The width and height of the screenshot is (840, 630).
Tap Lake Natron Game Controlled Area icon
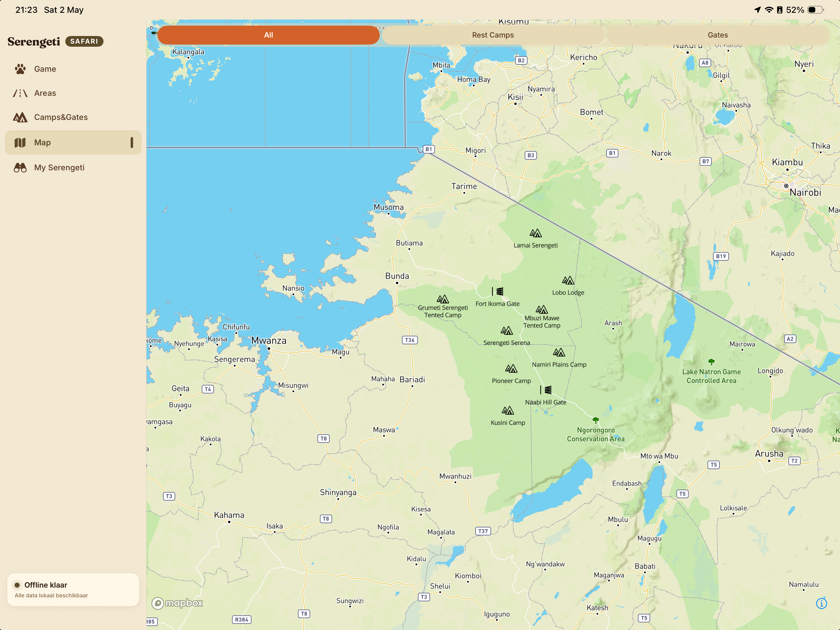tap(711, 362)
